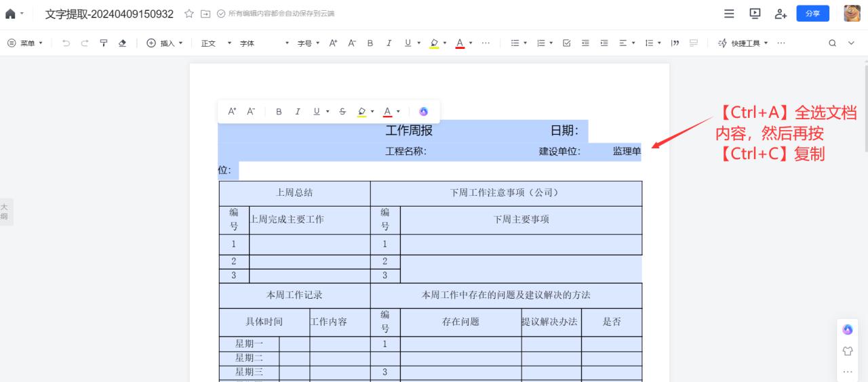
Task: Click the 工作周报 heading text
Action: (x=409, y=131)
